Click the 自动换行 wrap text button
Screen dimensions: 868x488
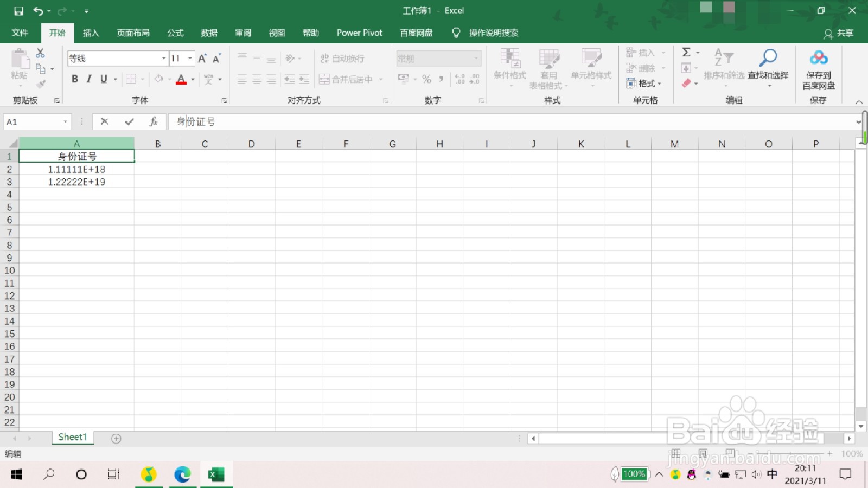(x=342, y=58)
